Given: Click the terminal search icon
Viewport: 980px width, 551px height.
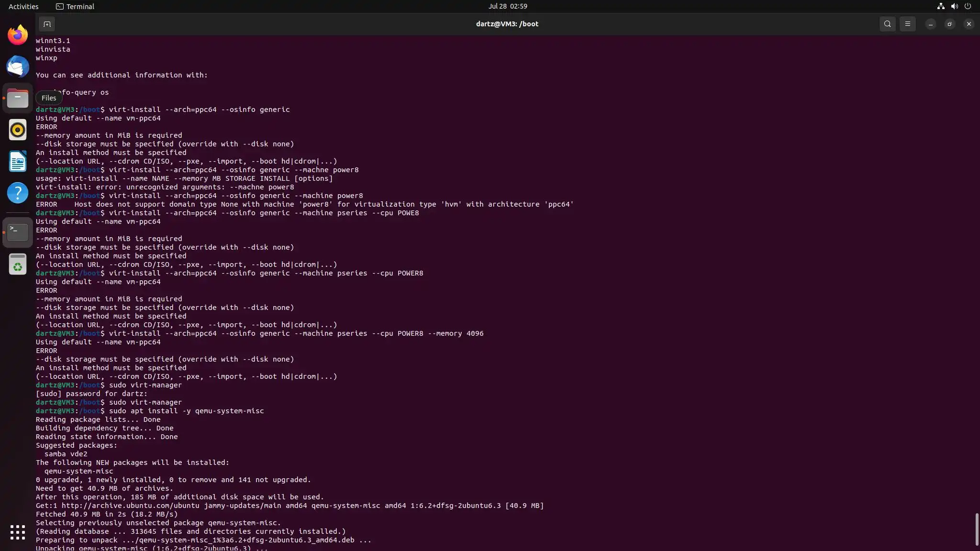Looking at the screenshot, I should pyautogui.click(x=887, y=24).
